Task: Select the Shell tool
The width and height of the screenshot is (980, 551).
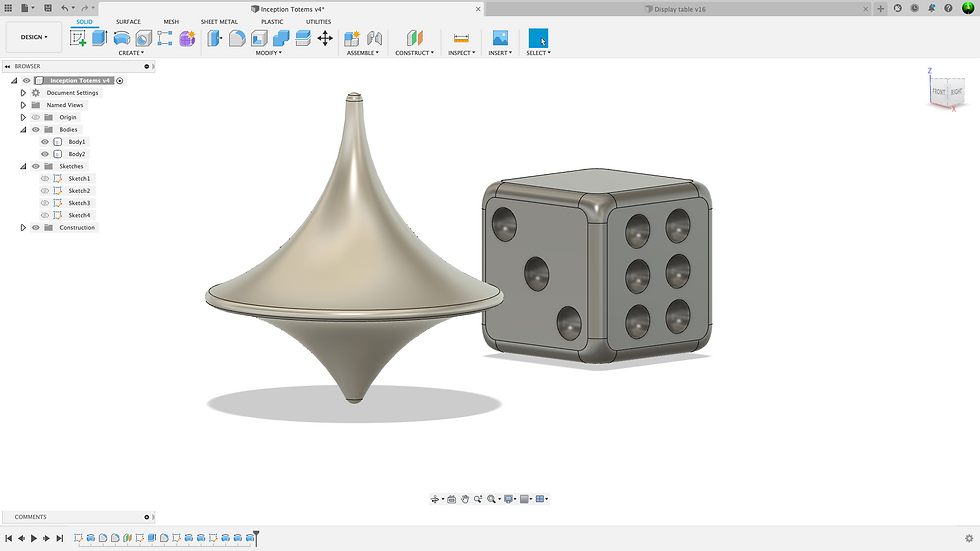Action: pos(259,38)
